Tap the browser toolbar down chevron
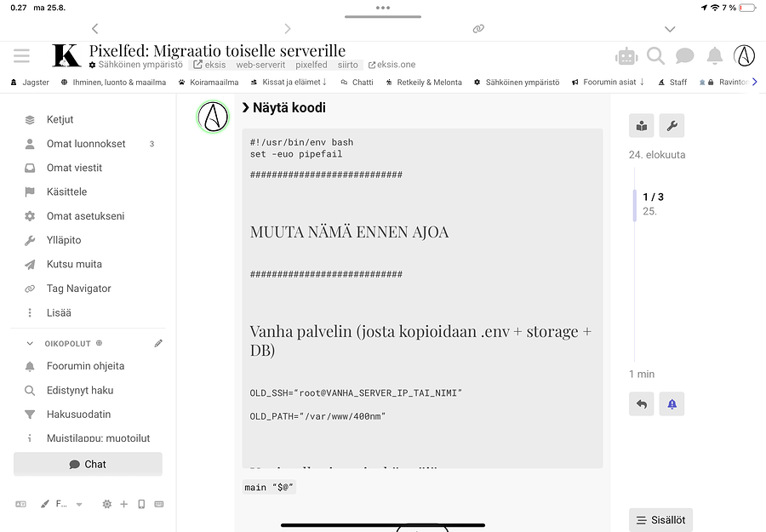Screen dimensions: 766x532 point(670,29)
